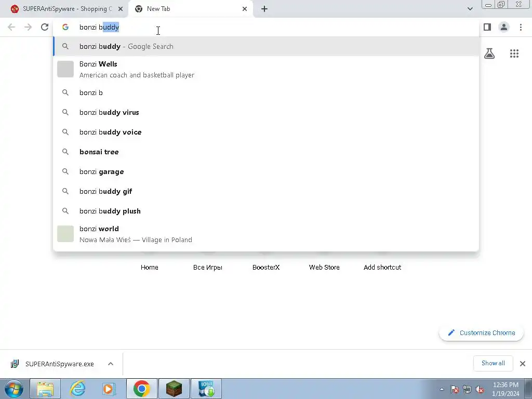Click the taskbar clock showing 12:36 PM

click(x=506, y=389)
